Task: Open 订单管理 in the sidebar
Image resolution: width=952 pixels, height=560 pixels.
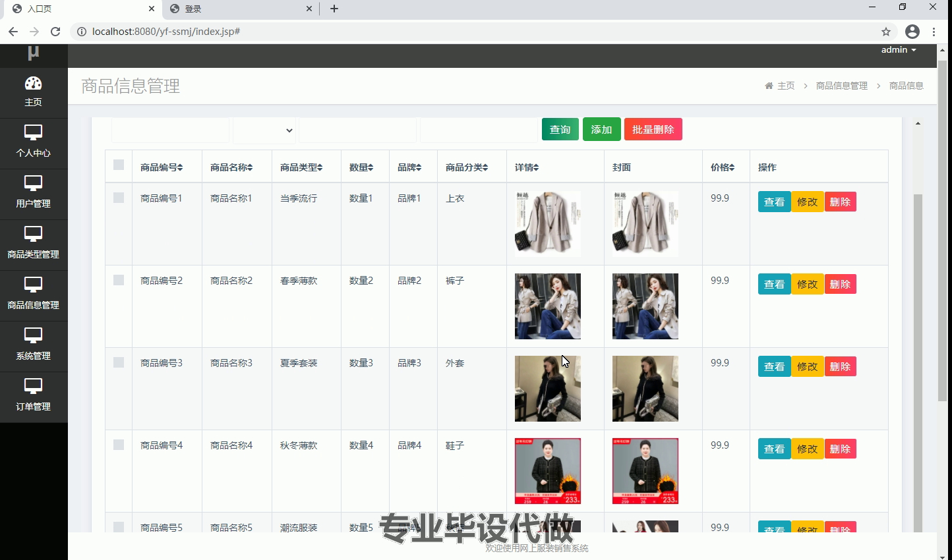Action: [x=33, y=397]
